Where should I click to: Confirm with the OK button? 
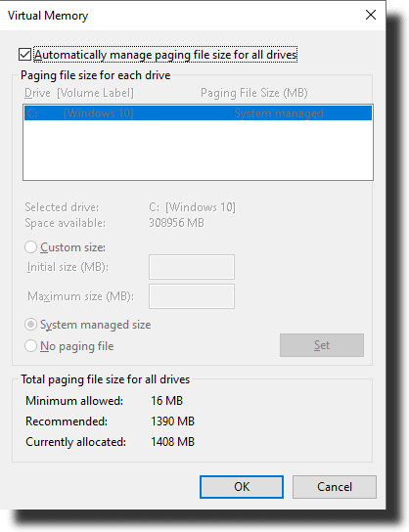click(x=242, y=487)
